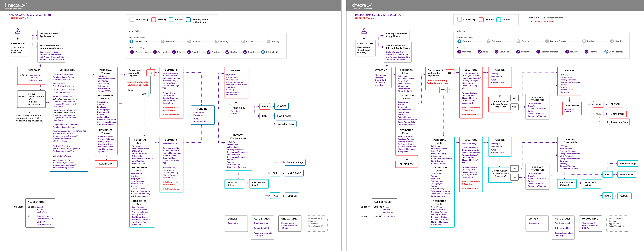Viewport: 644px width, 251px height.
Task: Click COMBO APP: Membership + AUTO title
Action: pos(30,15)
